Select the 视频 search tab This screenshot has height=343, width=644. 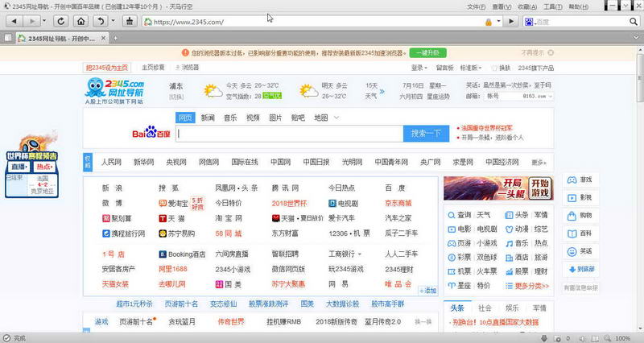(x=253, y=118)
